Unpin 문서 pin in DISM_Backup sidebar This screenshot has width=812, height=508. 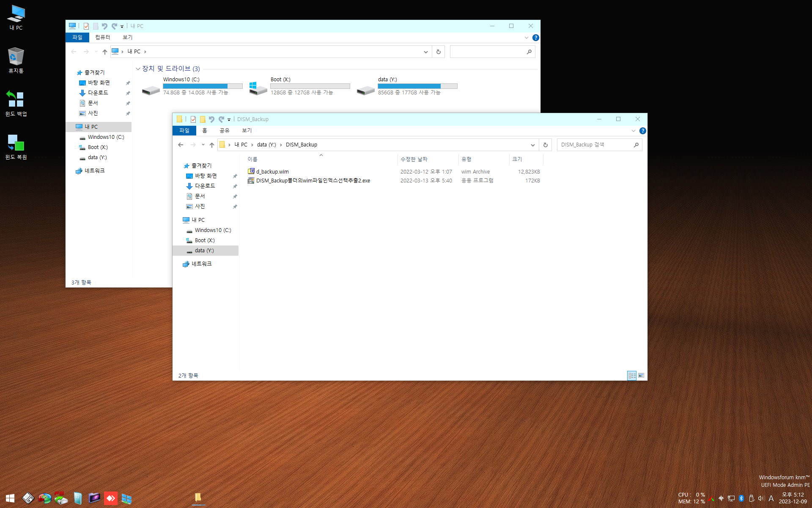tap(235, 196)
